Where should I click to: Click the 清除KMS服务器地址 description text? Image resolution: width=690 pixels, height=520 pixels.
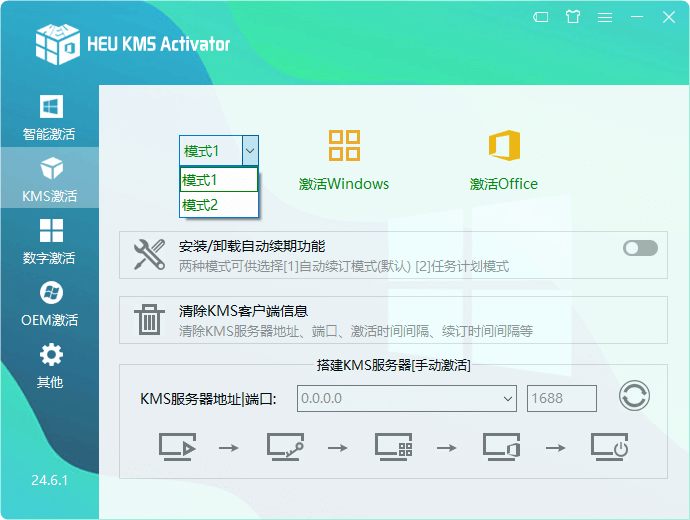click(356, 331)
